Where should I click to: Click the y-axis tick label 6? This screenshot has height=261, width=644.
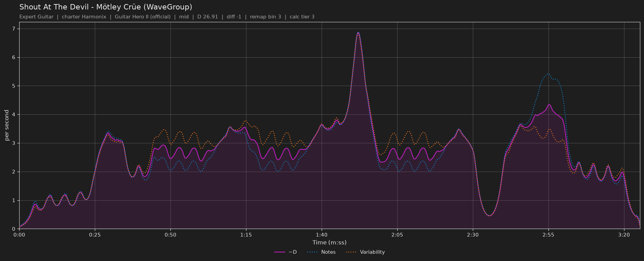tap(14, 58)
